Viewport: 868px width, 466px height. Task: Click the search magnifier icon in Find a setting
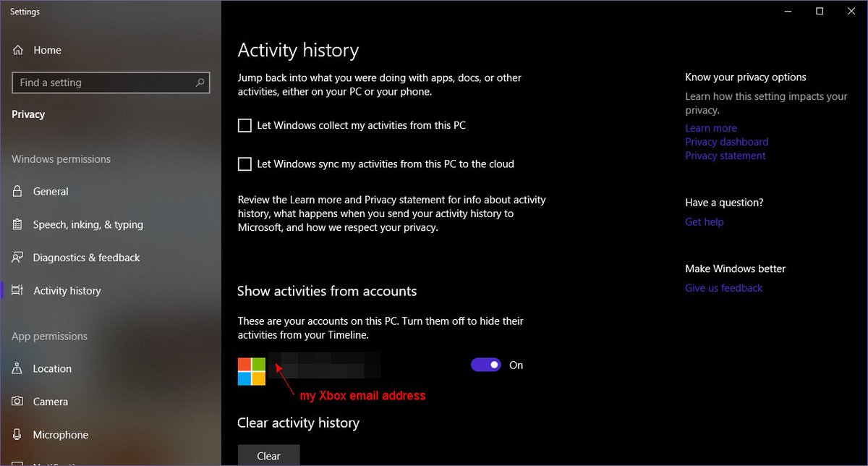pos(200,82)
